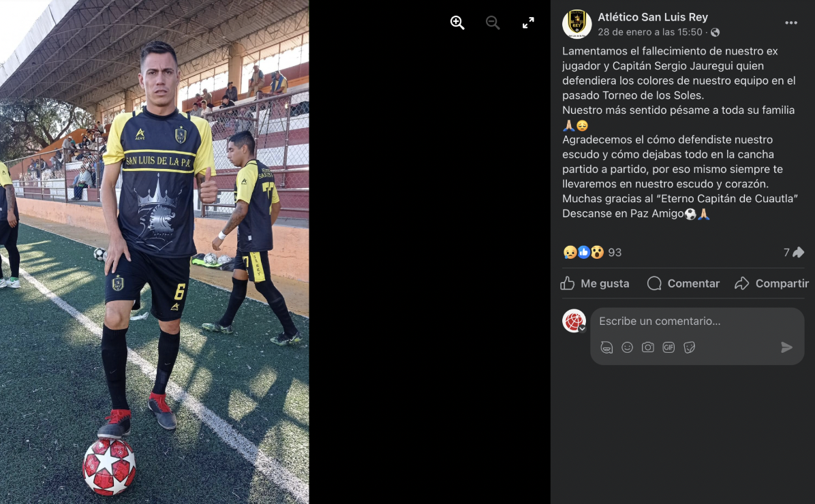Add a GIF to the comment
This screenshot has width=815, height=504.
(x=668, y=347)
